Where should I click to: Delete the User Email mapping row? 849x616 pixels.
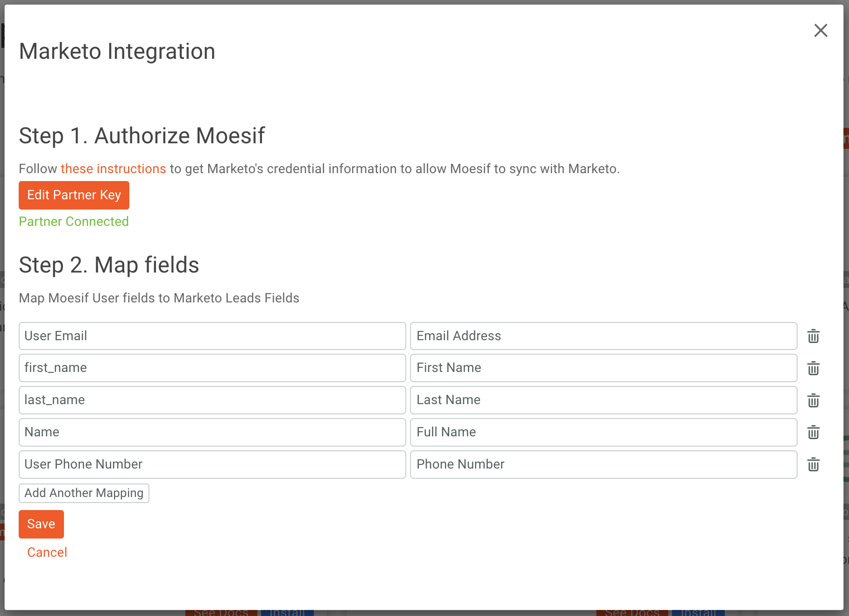[813, 336]
